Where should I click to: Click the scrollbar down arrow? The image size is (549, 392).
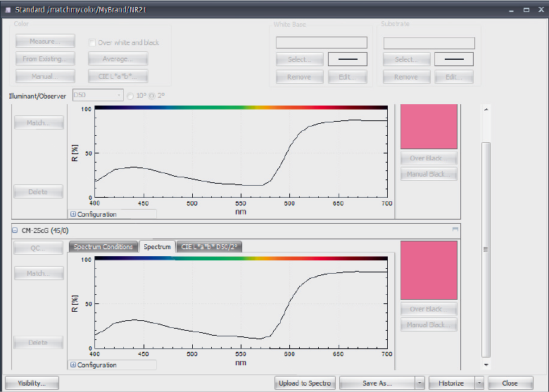point(486,365)
